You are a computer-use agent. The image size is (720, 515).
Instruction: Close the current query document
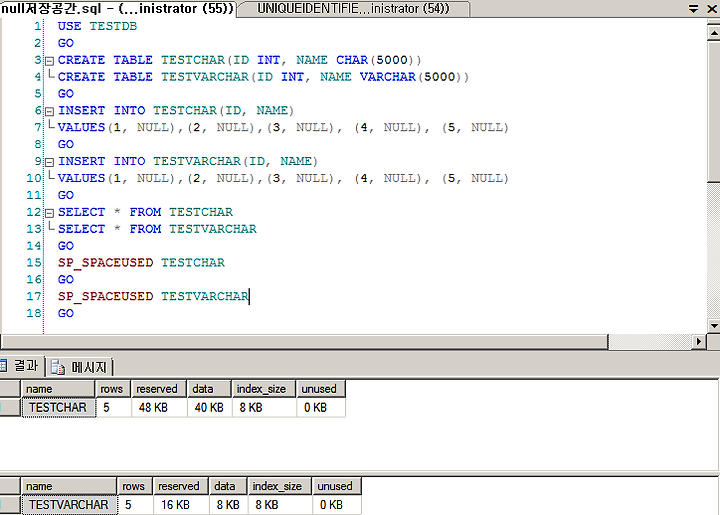[x=712, y=9]
